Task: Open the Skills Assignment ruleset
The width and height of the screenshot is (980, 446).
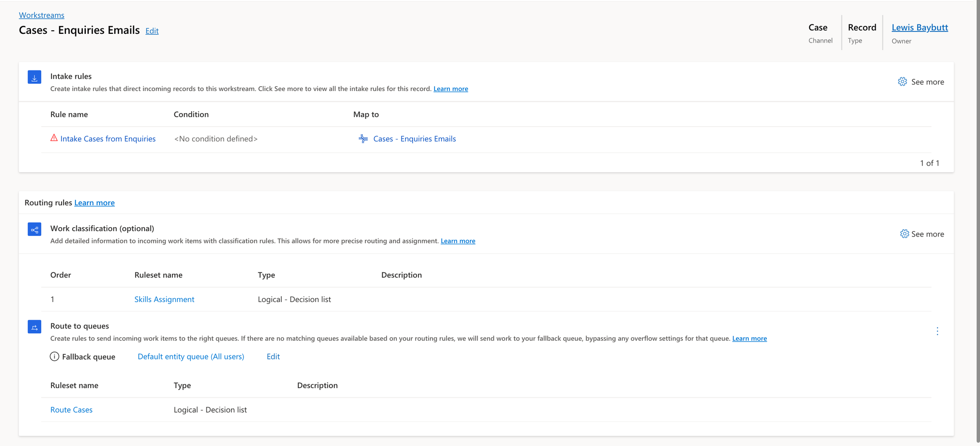Action: click(164, 299)
